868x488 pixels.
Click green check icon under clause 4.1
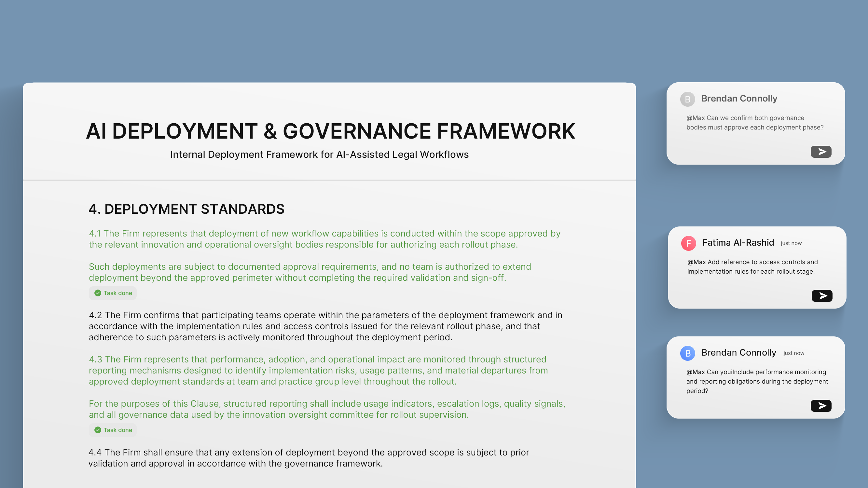click(x=98, y=293)
